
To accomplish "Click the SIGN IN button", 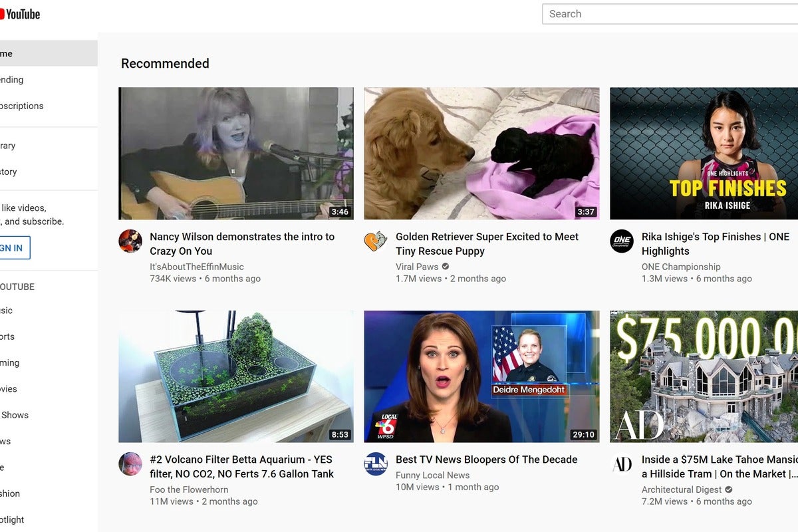I will coord(13,248).
